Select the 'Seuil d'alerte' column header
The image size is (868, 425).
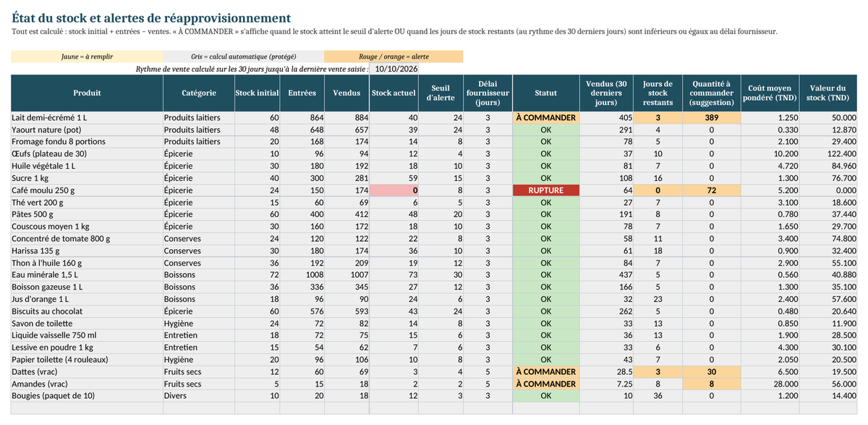pyautogui.click(x=441, y=93)
